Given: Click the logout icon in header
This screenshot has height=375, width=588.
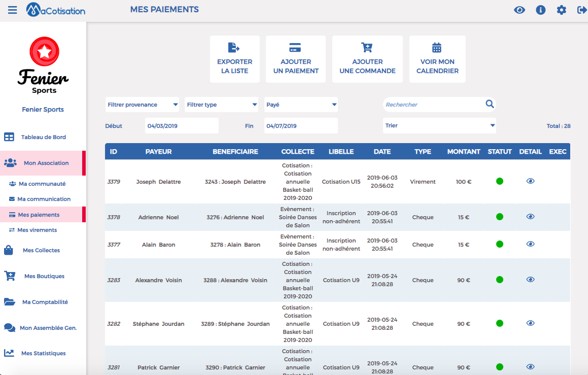Looking at the screenshot, I should tap(582, 10).
